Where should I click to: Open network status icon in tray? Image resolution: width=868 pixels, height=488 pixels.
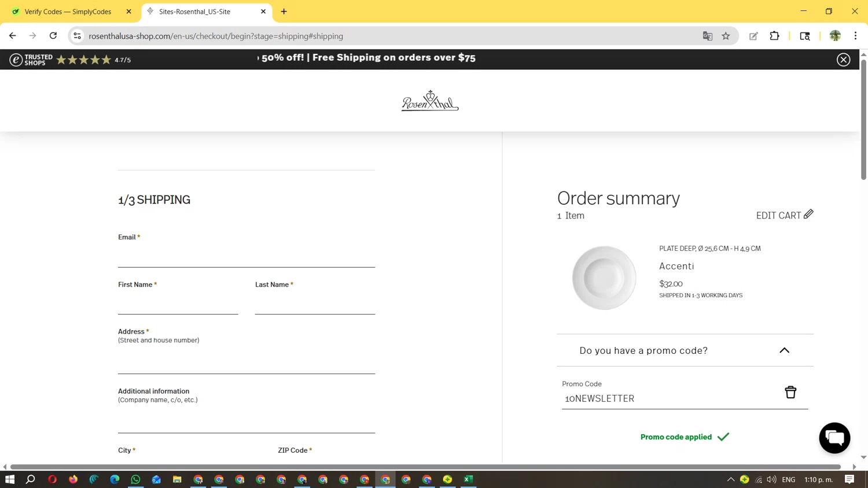pos(759,479)
